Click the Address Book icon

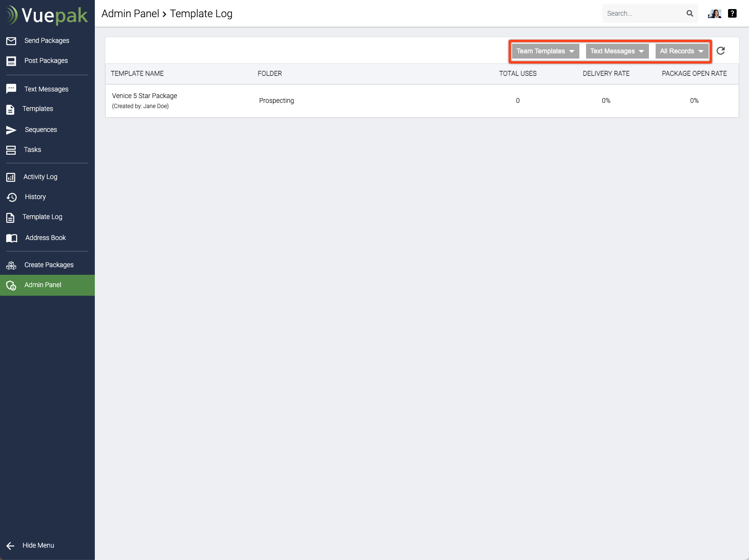coord(11,238)
